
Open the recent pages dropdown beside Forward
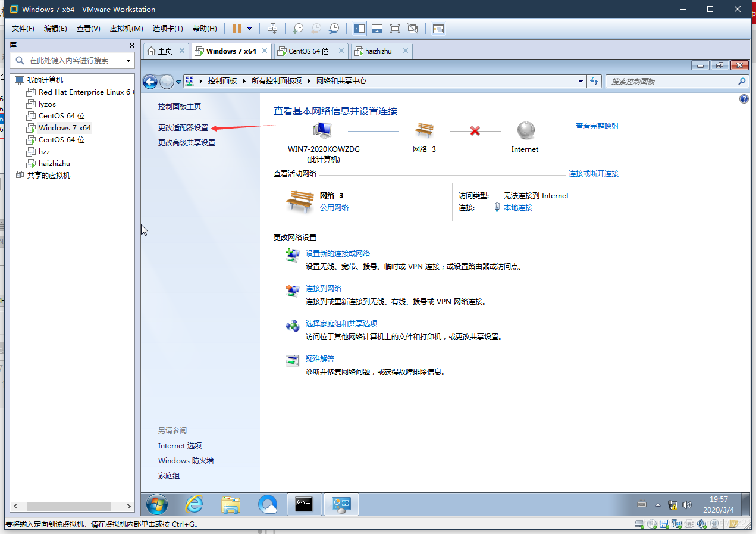coord(178,82)
